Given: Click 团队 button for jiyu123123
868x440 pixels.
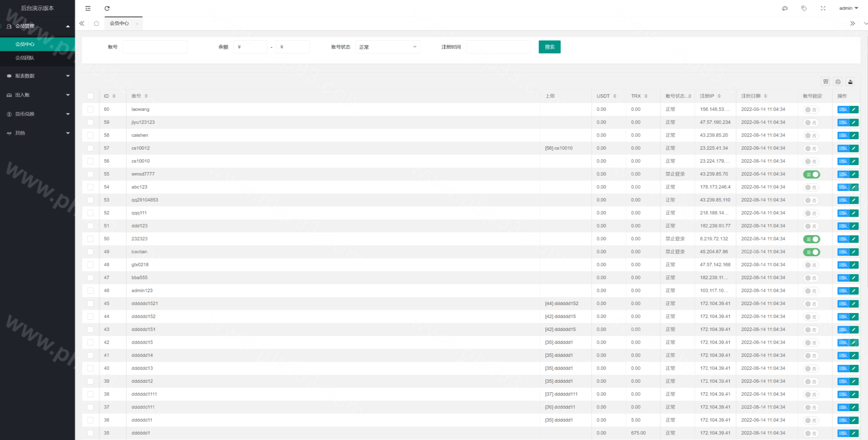Looking at the screenshot, I should pyautogui.click(x=843, y=123).
